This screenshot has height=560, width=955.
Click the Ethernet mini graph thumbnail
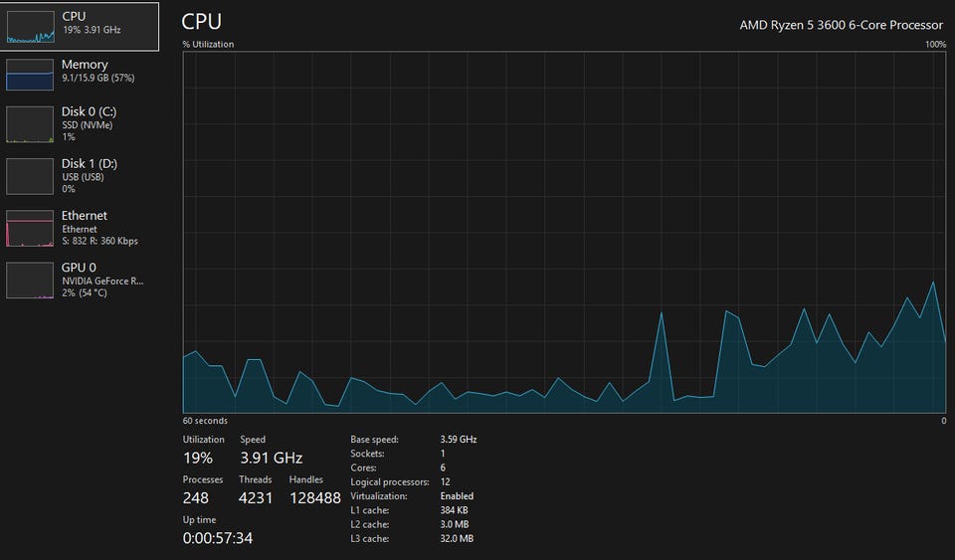point(30,228)
